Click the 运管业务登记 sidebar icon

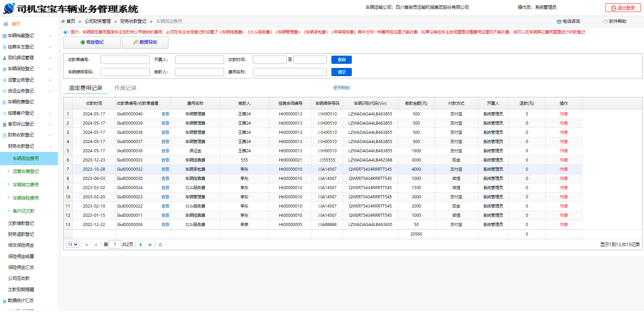tap(4, 80)
